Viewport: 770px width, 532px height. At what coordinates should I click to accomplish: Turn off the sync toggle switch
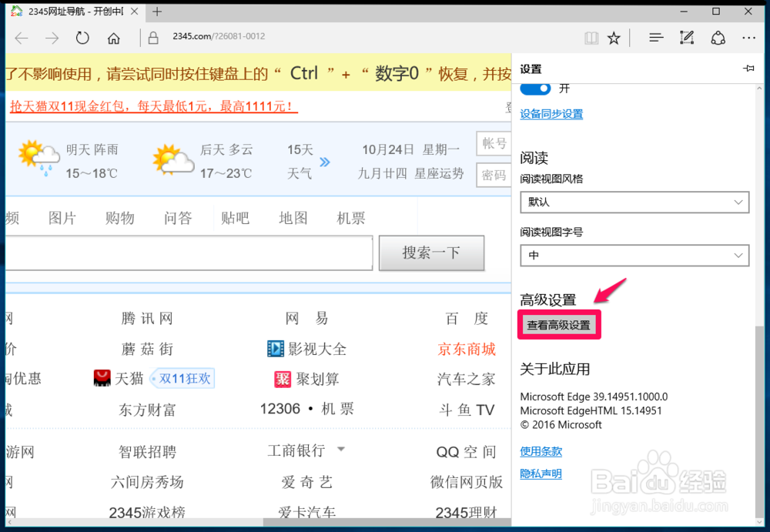[x=535, y=89]
